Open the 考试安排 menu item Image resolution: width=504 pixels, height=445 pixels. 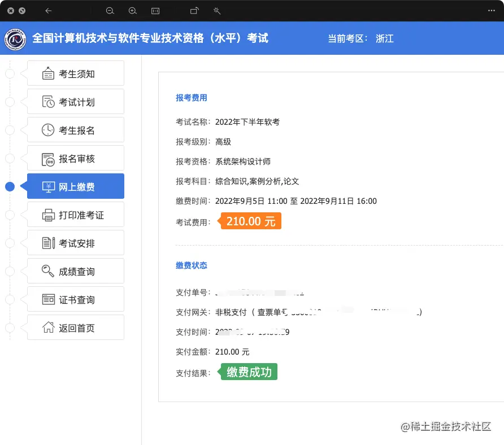tap(76, 243)
